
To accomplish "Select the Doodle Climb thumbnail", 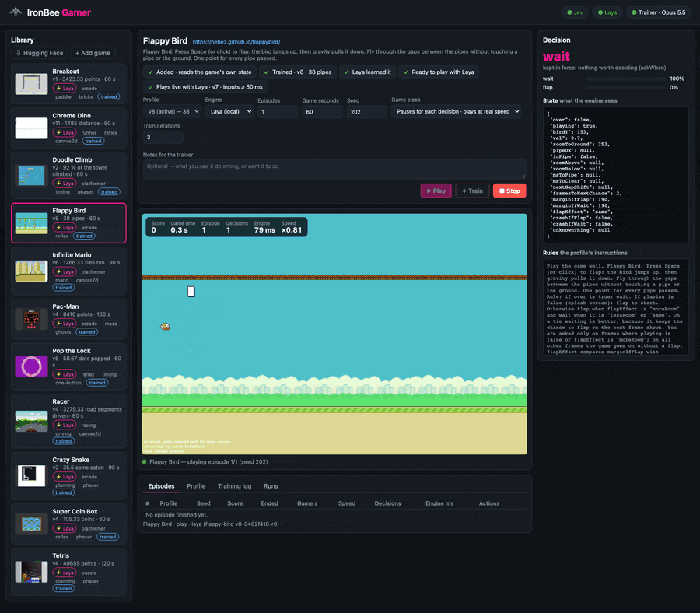I will 31,175.
